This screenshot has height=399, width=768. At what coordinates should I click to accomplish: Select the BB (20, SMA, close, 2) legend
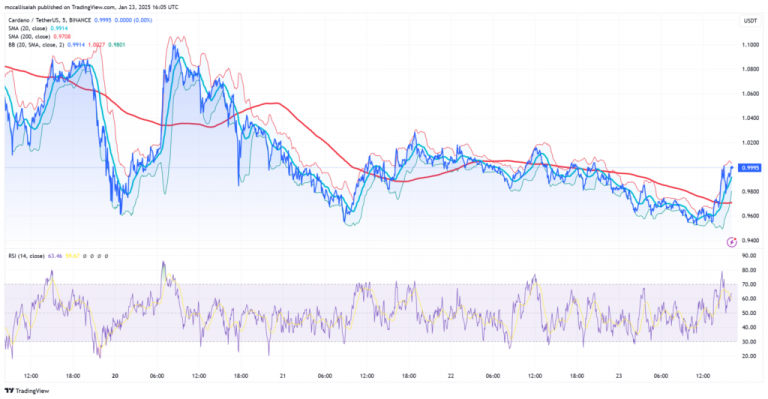click(x=37, y=45)
